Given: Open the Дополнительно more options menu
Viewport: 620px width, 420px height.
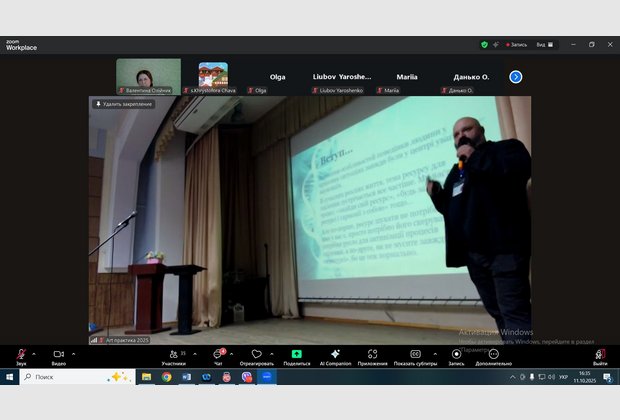Looking at the screenshot, I should pyautogui.click(x=493, y=354).
